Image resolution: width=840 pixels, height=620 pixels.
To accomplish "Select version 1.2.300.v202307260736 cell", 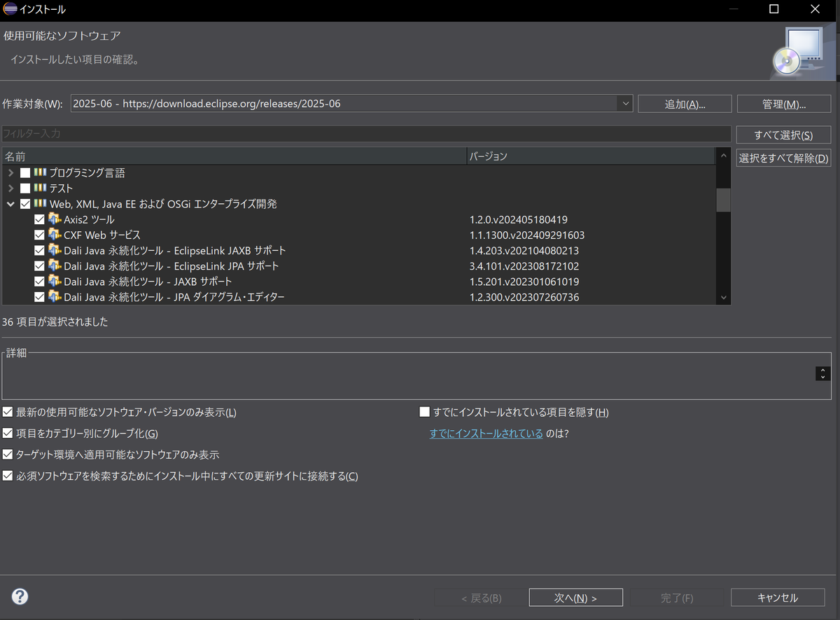I will [524, 297].
